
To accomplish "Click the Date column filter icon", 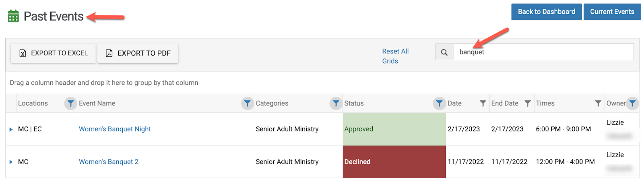I will pyautogui.click(x=483, y=103).
